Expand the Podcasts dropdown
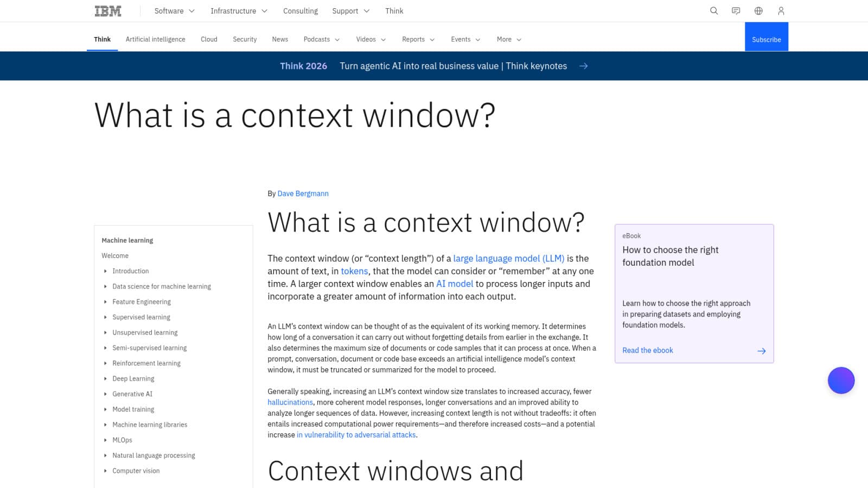The height and width of the screenshot is (488, 868). point(322,40)
